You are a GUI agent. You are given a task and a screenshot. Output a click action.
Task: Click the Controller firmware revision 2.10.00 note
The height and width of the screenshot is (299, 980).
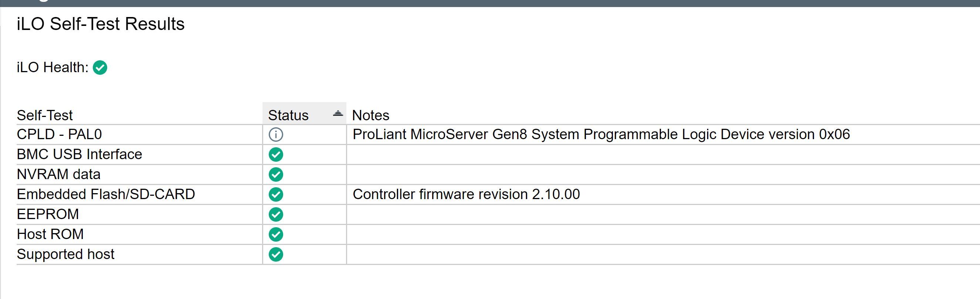[x=467, y=194]
